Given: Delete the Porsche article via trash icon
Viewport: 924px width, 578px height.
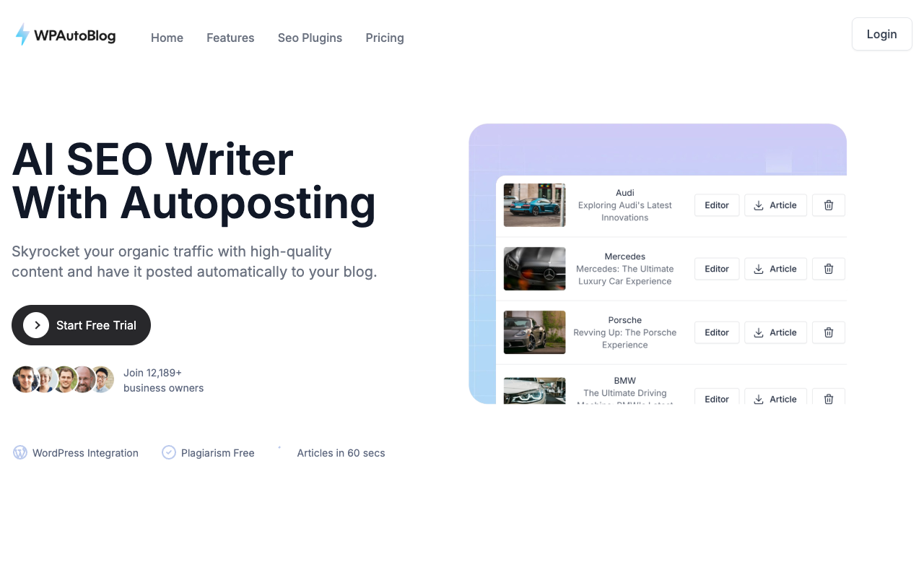Looking at the screenshot, I should (829, 332).
